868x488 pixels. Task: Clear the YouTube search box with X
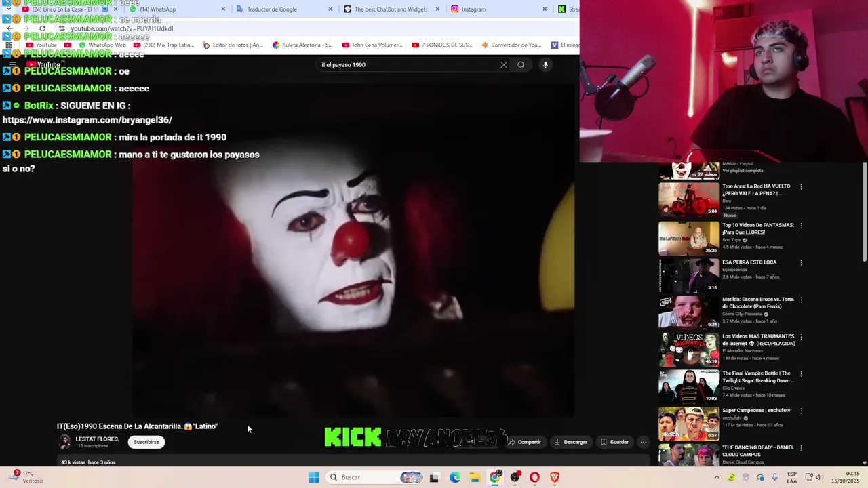pos(503,65)
